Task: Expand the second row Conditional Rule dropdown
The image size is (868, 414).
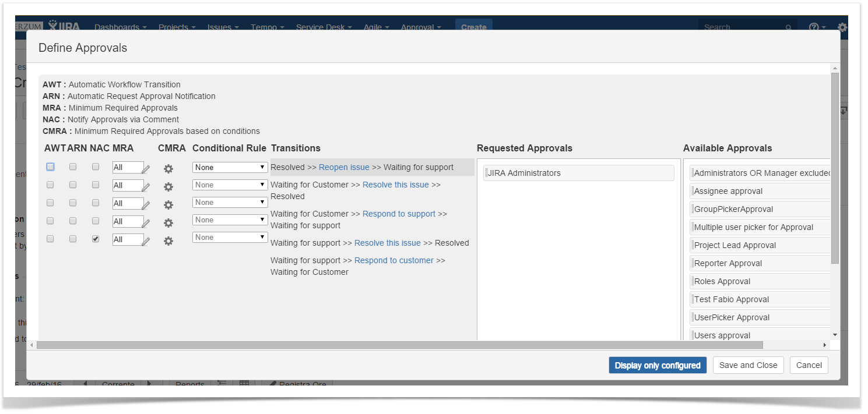Action: coord(230,185)
